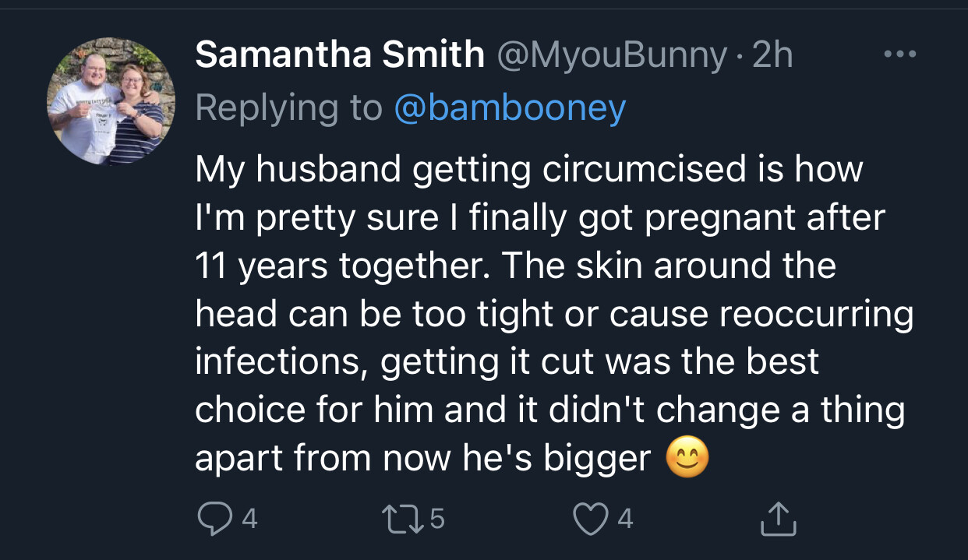This screenshot has width=968, height=560.
Task: Click the 2h timestamp
Action: click(772, 55)
